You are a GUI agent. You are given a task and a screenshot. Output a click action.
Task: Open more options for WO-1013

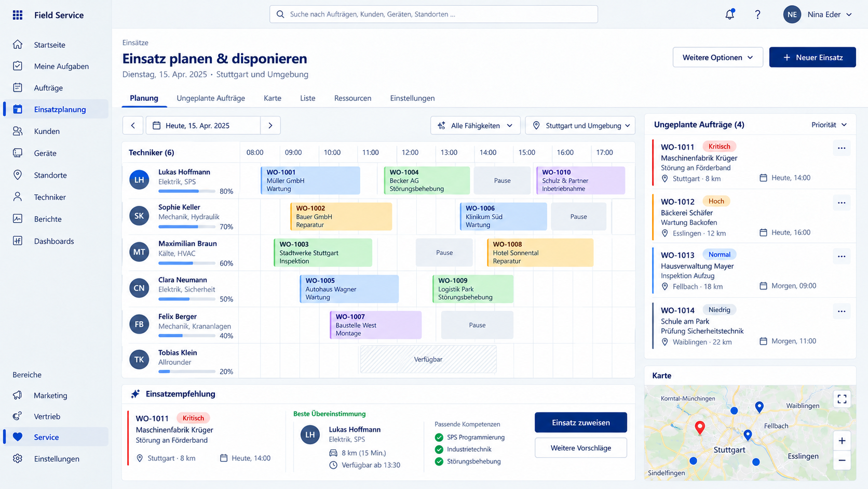click(842, 256)
